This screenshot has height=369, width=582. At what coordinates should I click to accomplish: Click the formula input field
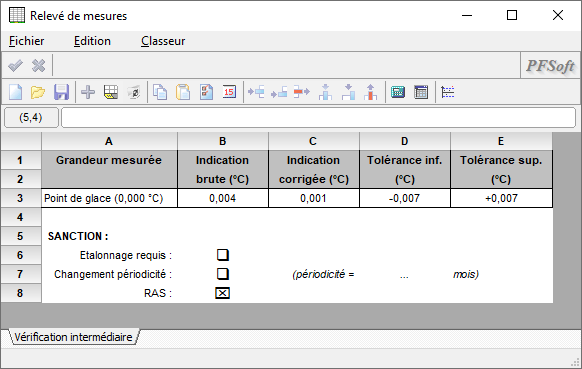318,118
